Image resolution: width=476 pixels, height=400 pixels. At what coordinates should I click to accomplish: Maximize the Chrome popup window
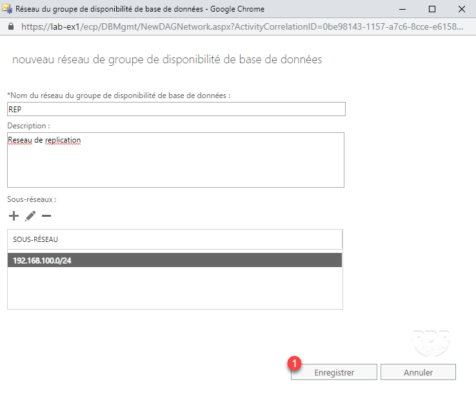(432, 9)
